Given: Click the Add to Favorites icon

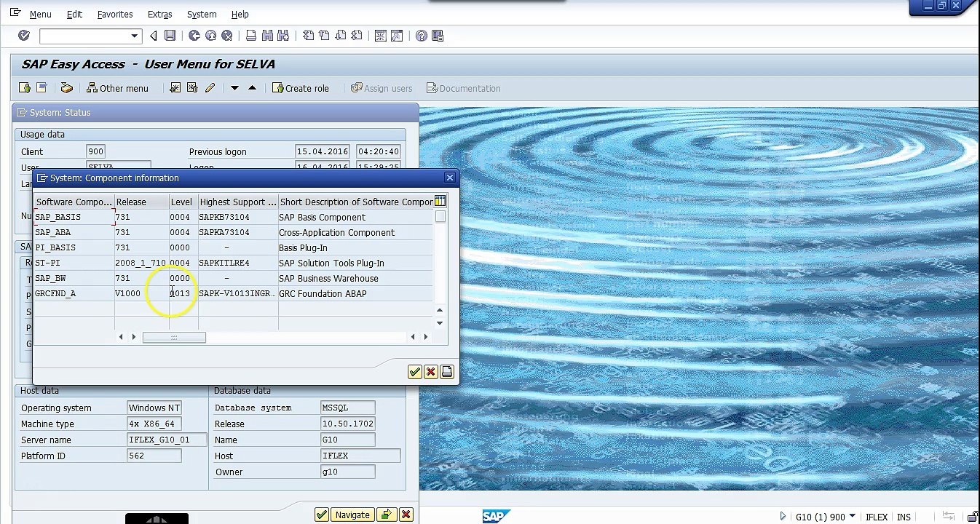Looking at the screenshot, I should click(x=175, y=88).
